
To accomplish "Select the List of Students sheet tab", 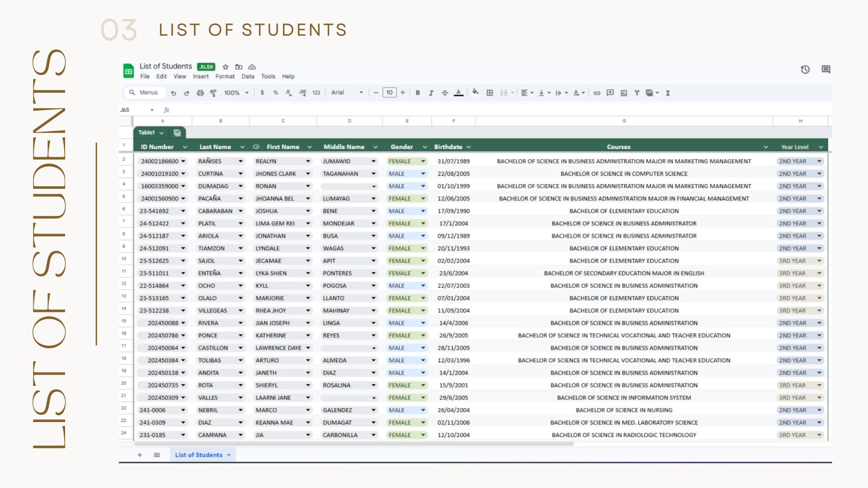I will 199,455.
